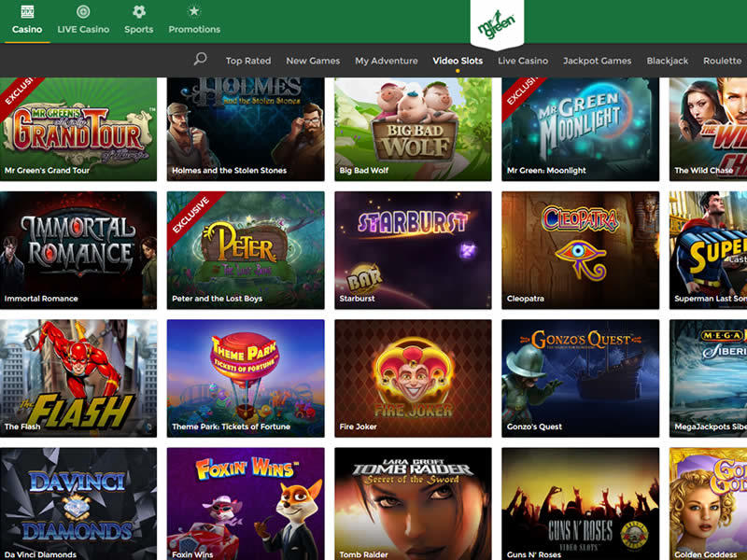The height and width of the screenshot is (560, 747).
Task: Launch the Big Bad Wolf slot
Action: (x=413, y=129)
